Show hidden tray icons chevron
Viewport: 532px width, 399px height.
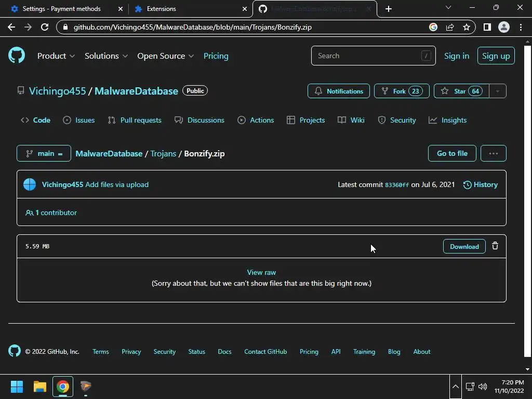456,387
